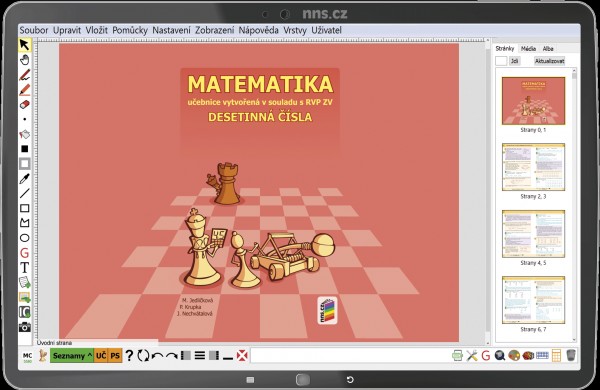Open the Nápověda menu
The width and height of the screenshot is (600, 390).
259,30
